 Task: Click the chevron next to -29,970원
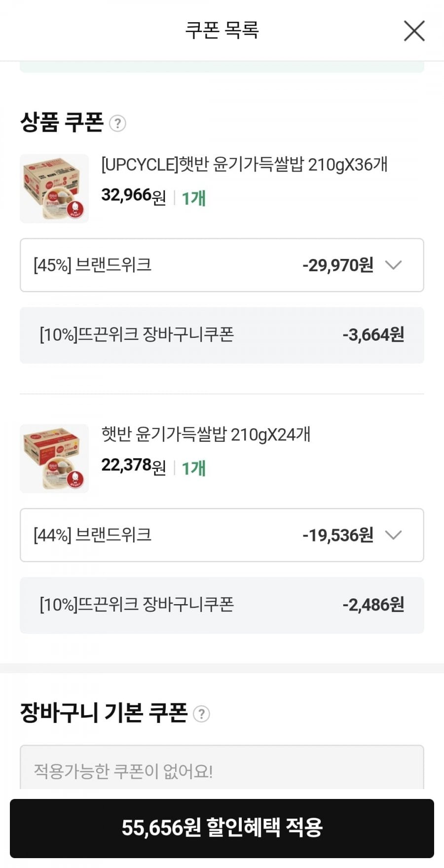[393, 265]
